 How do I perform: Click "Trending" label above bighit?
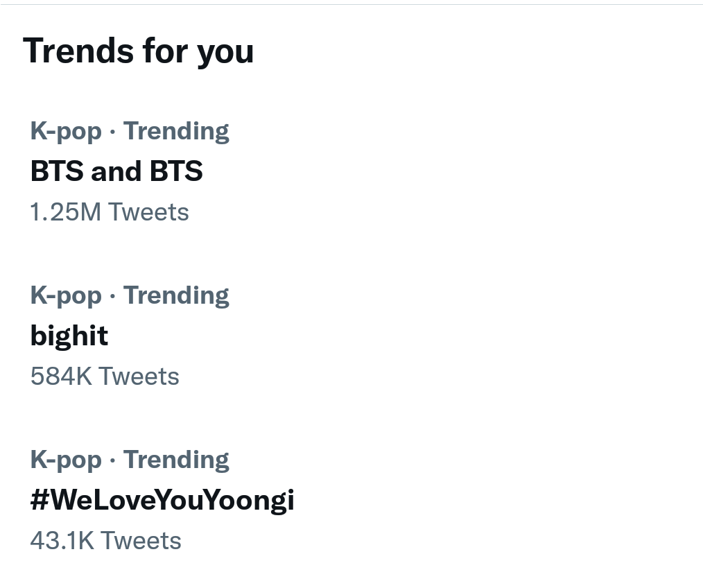click(x=176, y=295)
